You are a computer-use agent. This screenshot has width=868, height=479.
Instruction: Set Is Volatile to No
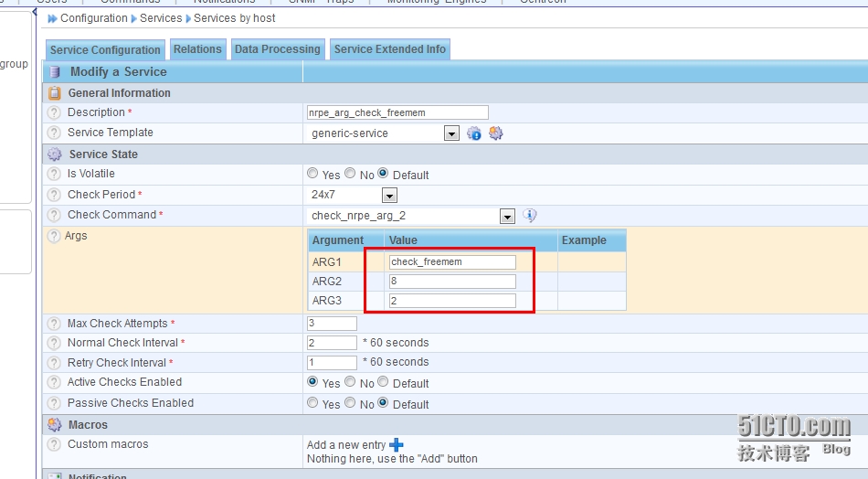pos(350,174)
